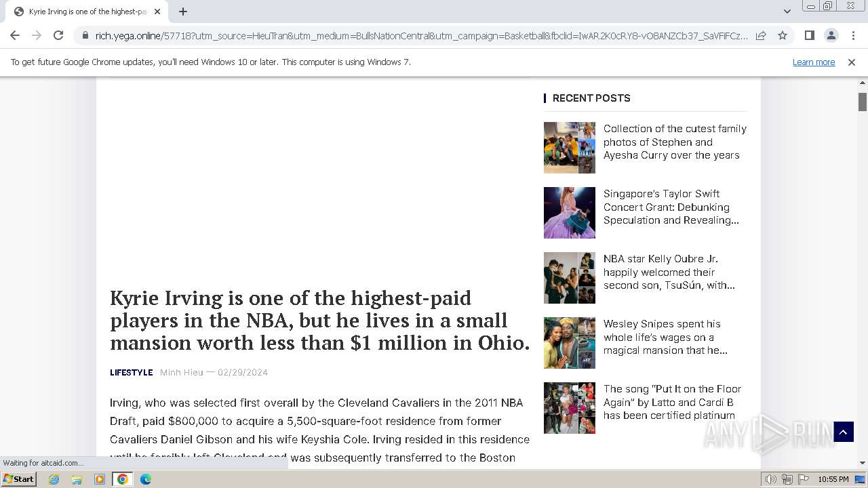The width and height of the screenshot is (868, 488).
Task: Open Chrome side panel
Action: point(809,35)
